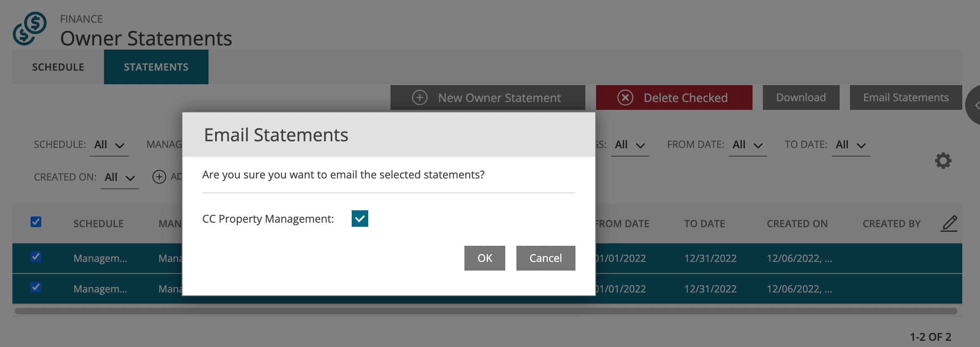The height and width of the screenshot is (347, 980).
Task: Open the To Date filter dropdown
Action: (x=851, y=145)
